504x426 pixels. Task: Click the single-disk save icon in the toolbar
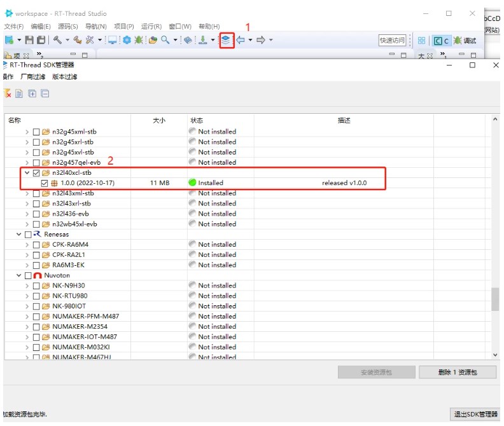pos(29,40)
